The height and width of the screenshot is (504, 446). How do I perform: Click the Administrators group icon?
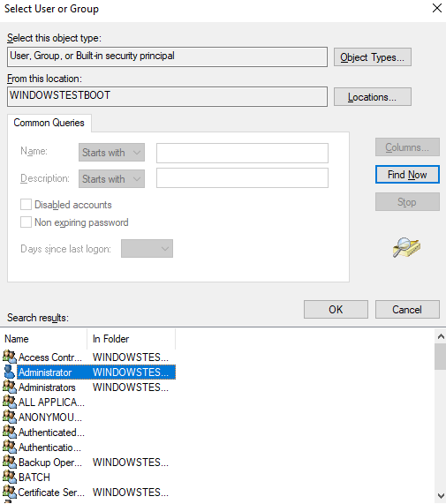(x=10, y=387)
